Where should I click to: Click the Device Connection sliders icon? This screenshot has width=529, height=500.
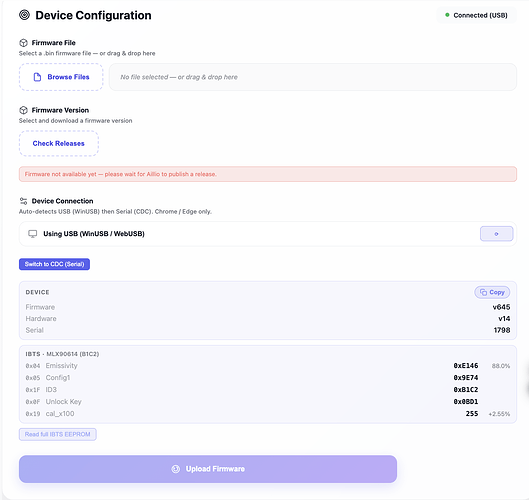coord(23,201)
